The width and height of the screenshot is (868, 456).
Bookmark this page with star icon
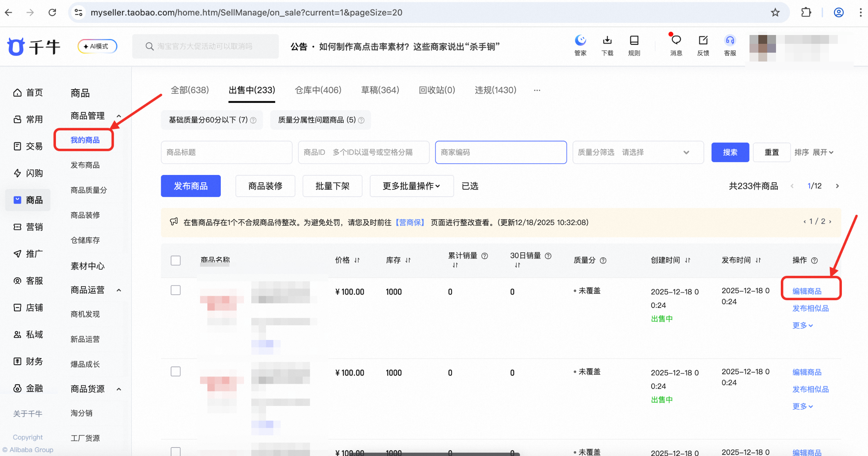(x=775, y=13)
